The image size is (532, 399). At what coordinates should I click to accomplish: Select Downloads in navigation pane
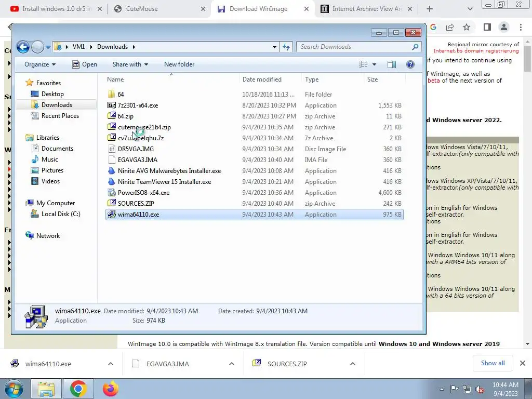[56, 105]
